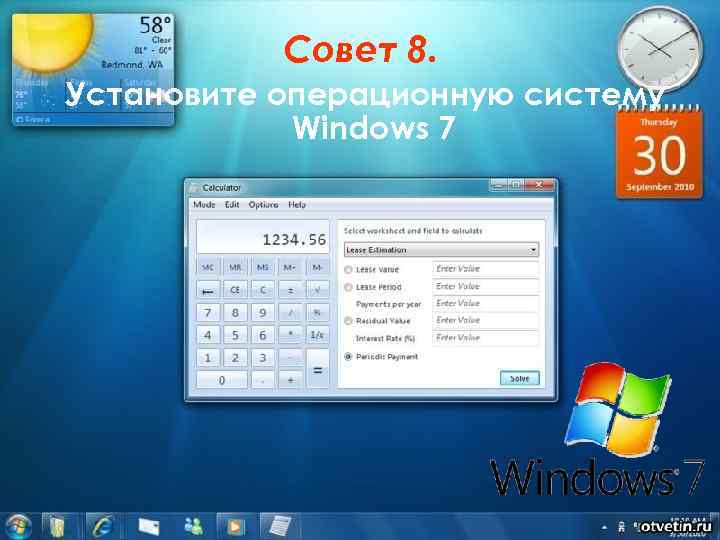Click the digit 6 key
The width and height of the screenshot is (720, 540).
coord(263,335)
